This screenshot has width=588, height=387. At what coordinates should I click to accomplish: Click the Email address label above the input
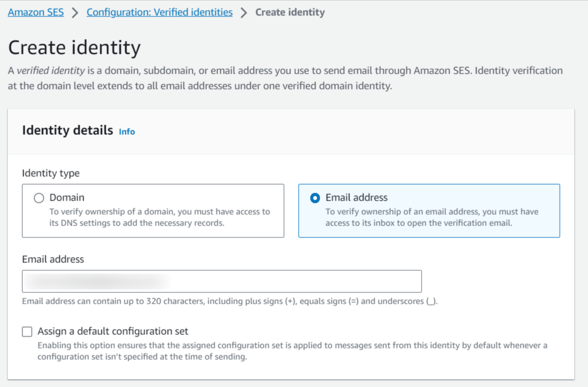[53, 259]
